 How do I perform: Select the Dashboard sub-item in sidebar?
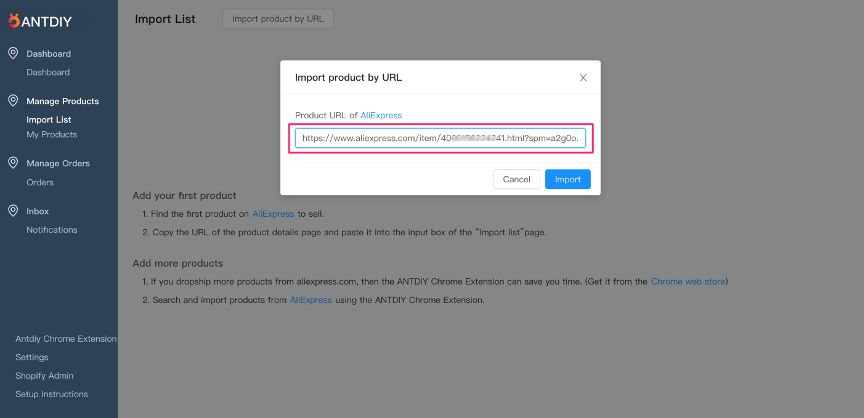click(x=48, y=72)
